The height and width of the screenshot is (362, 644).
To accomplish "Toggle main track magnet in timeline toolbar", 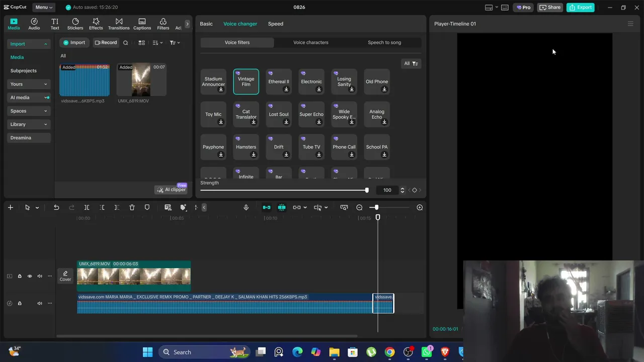I will coord(267,207).
